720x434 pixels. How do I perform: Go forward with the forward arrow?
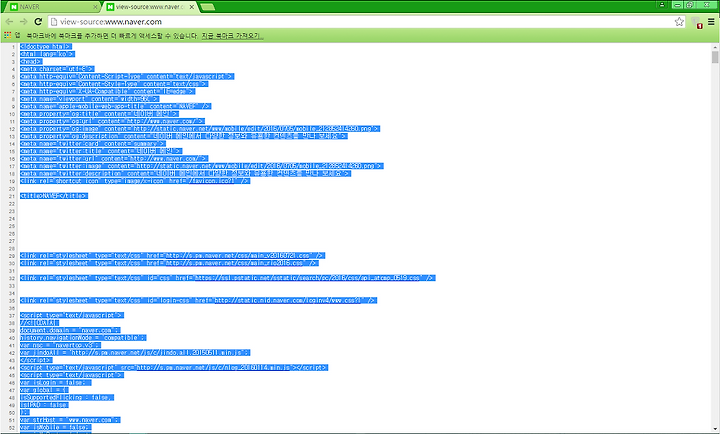pyautogui.click(x=23, y=22)
